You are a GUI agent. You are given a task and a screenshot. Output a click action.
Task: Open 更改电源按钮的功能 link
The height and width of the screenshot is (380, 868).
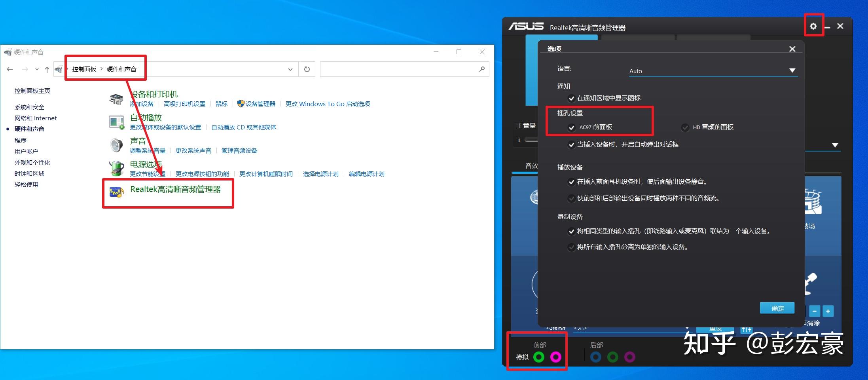[202, 174]
